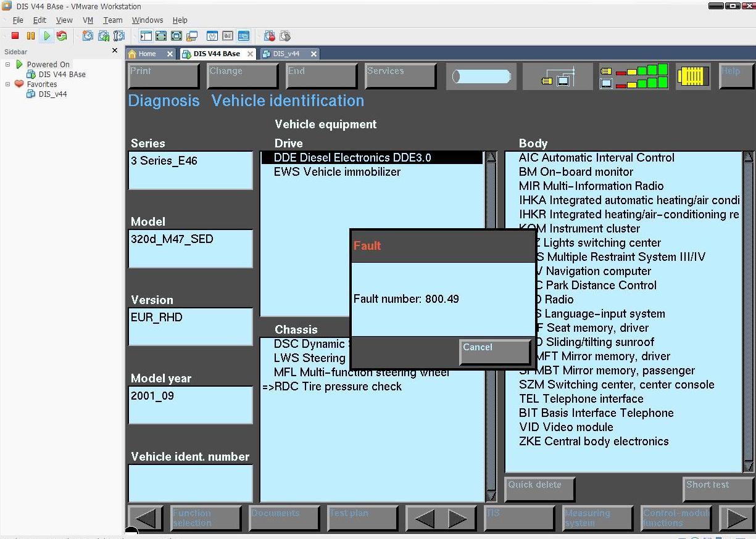The height and width of the screenshot is (539, 756).
Task: Close the Sidebar panel
Action: [115, 51]
